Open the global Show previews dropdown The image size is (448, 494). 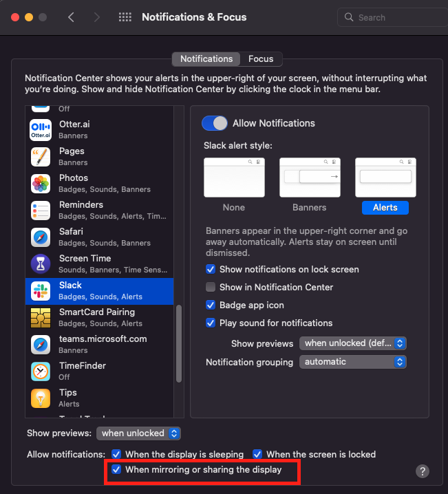click(x=138, y=433)
